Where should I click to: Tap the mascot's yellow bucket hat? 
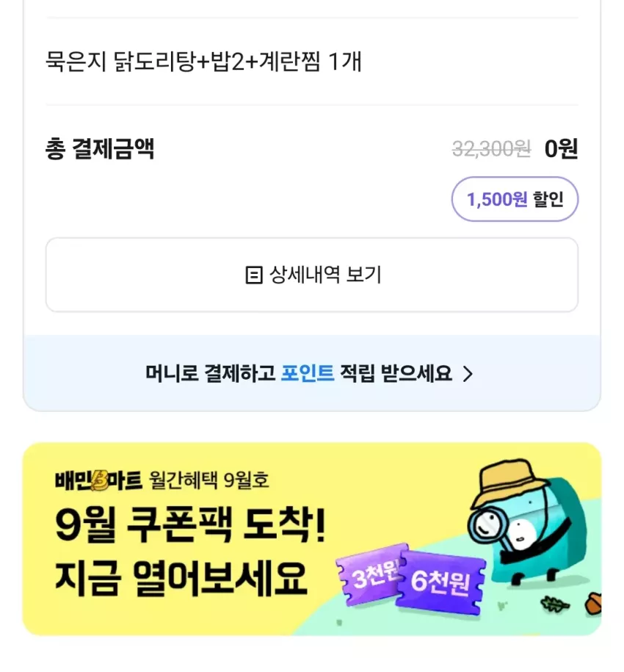click(507, 482)
